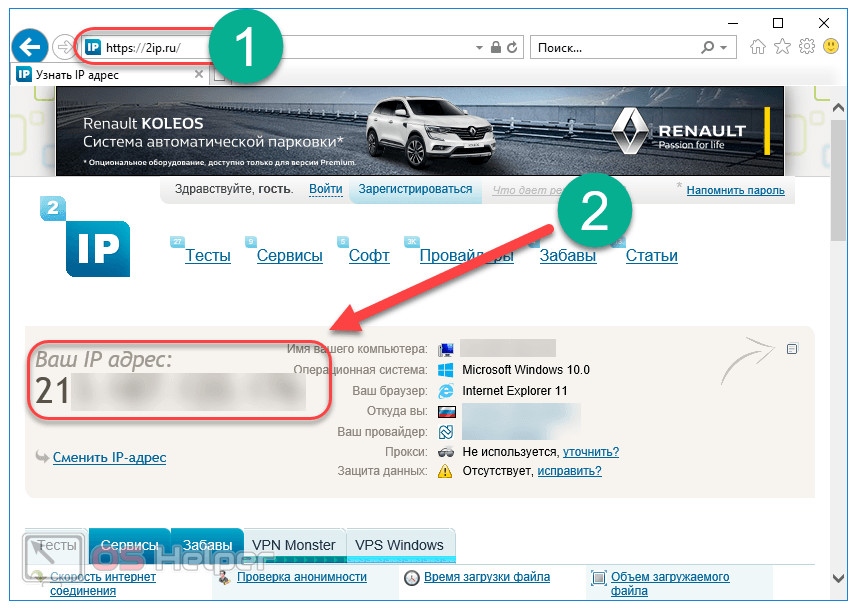The image size is (856, 608).
Task: Open the Забавы top menu
Action: pos(568,255)
